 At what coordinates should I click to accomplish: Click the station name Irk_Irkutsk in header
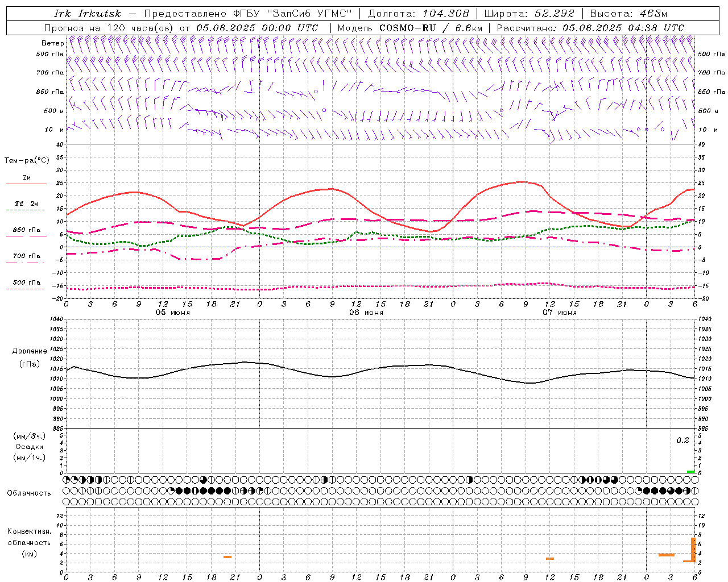(x=88, y=14)
